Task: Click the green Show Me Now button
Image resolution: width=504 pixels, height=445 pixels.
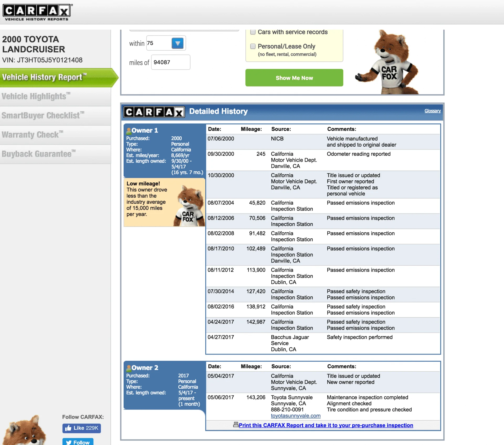Action: 294,78
